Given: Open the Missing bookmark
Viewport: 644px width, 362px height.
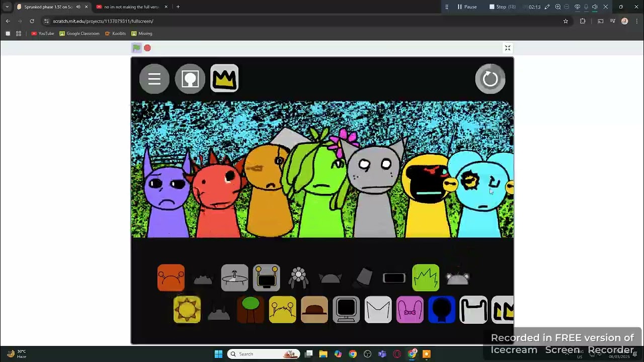Looking at the screenshot, I should click(x=142, y=34).
